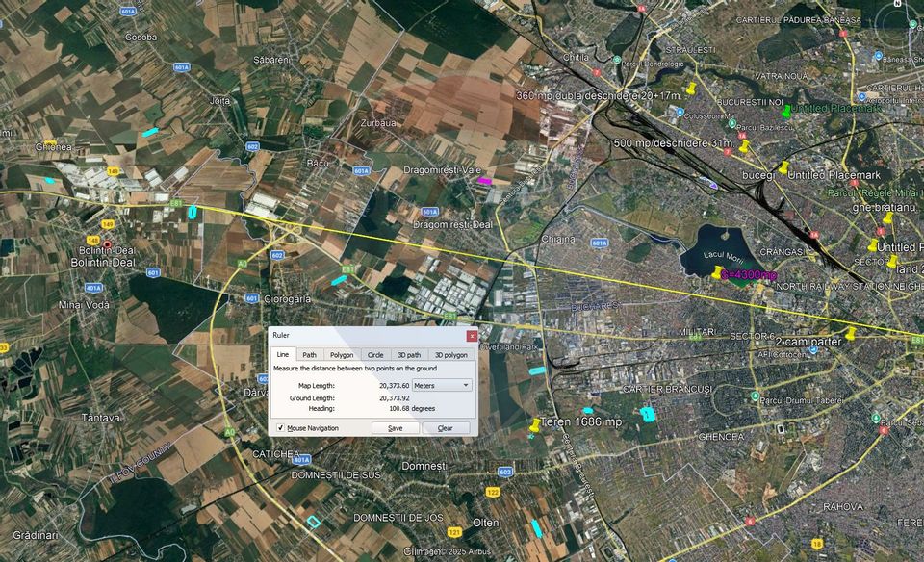The image size is (924, 562).
Task: Switch to the Path tab
Action: tap(310, 355)
